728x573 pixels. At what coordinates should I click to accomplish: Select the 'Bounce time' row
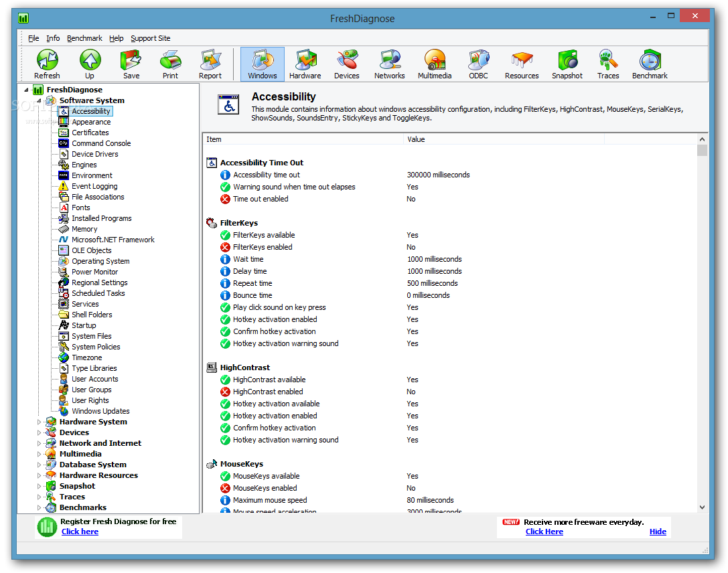point(450,296)
